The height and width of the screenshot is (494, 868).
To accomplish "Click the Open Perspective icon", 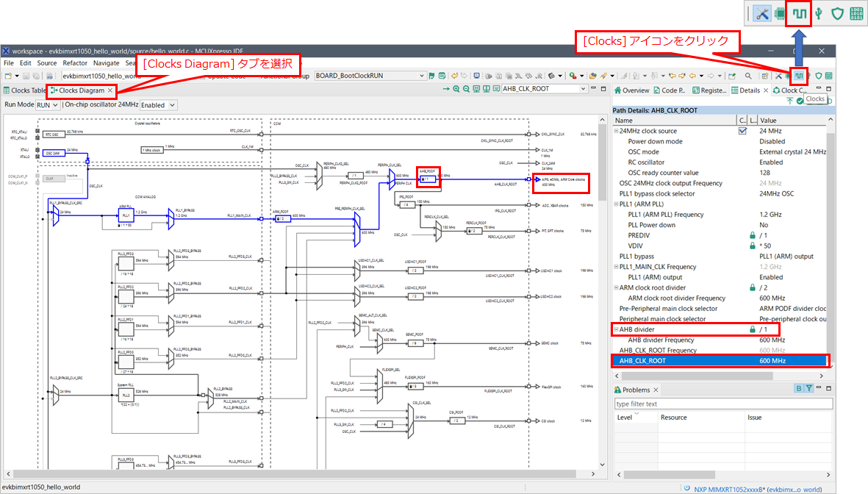I will pyautogui.click(x=764, y=76).
